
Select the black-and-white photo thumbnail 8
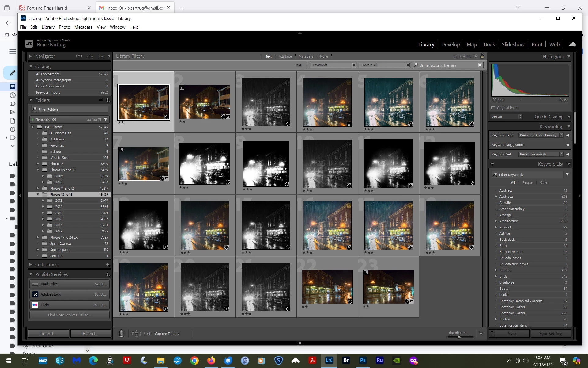[205, 163]
